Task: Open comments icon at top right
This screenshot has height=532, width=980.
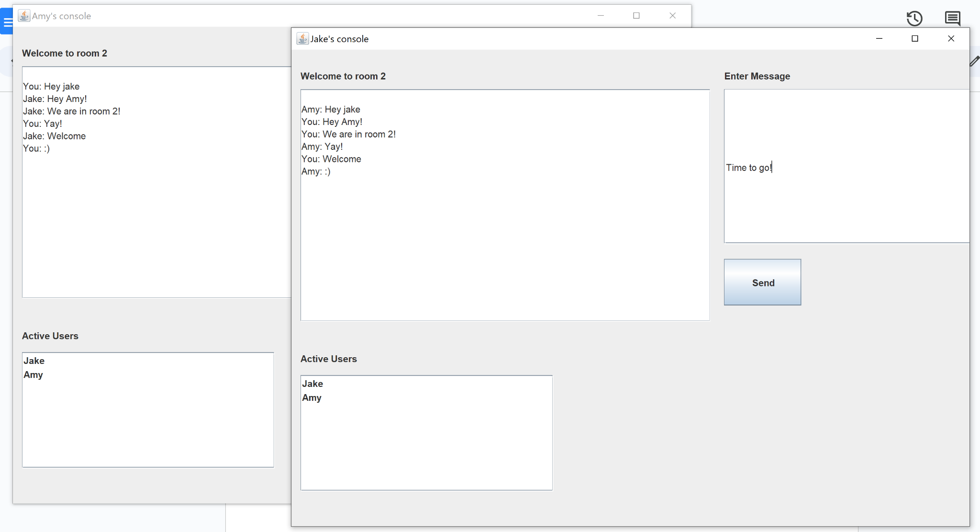Action: coord(952,19)
